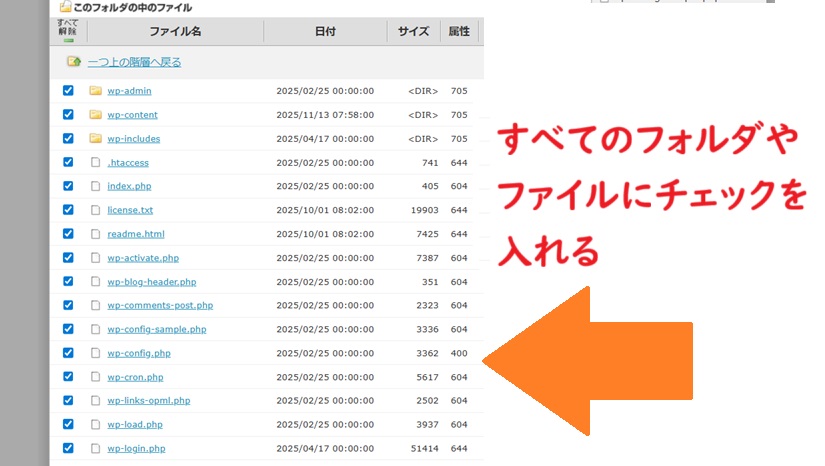Click the wp-activate.php file icon
Screen dimensions: 825x466
point(95,258)
